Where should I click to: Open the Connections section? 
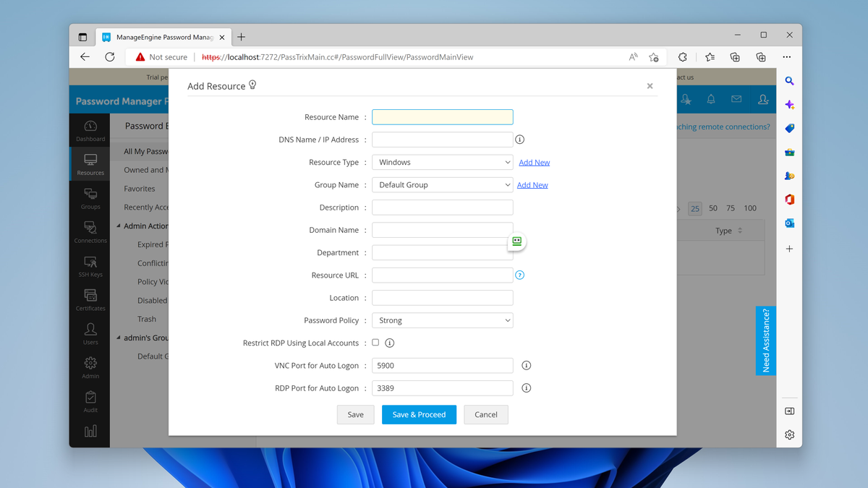click(x=90, y=231)
